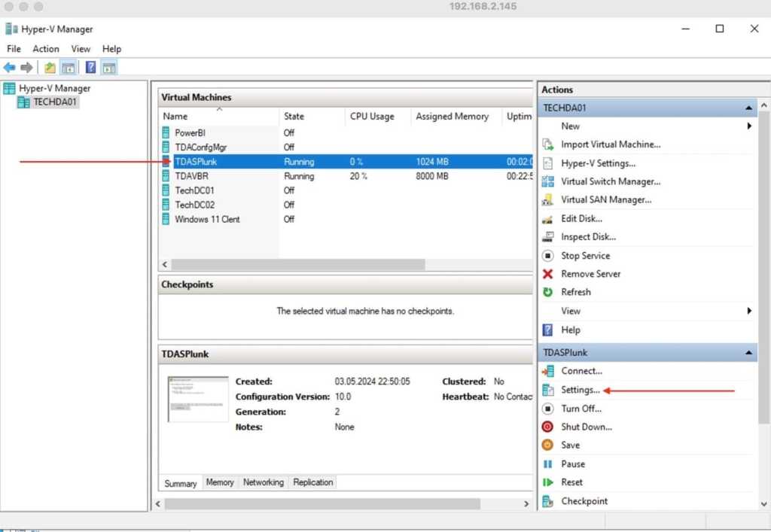Open the Action menu

[x=45, y=48]
